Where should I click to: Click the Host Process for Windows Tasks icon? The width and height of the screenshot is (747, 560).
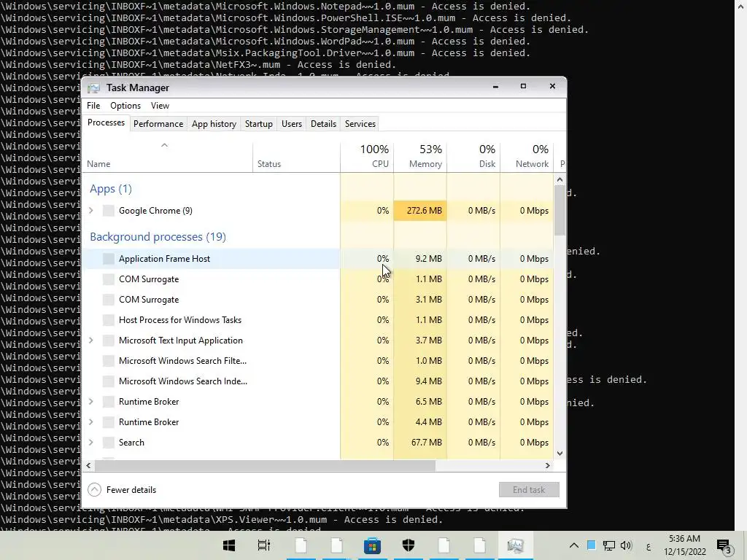(109, 320)
